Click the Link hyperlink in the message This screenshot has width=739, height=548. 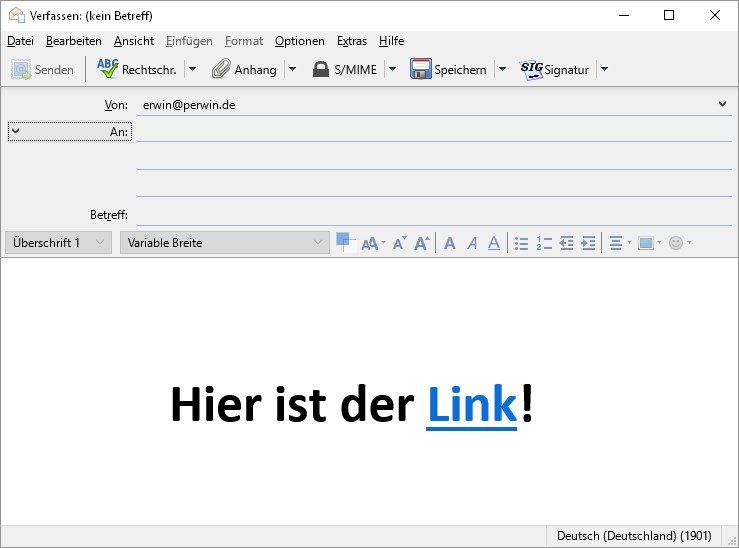(472, 405)
